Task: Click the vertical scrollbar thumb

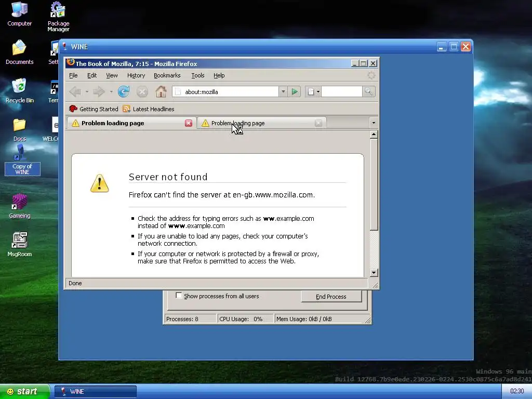Action: (x=374, y=184)
